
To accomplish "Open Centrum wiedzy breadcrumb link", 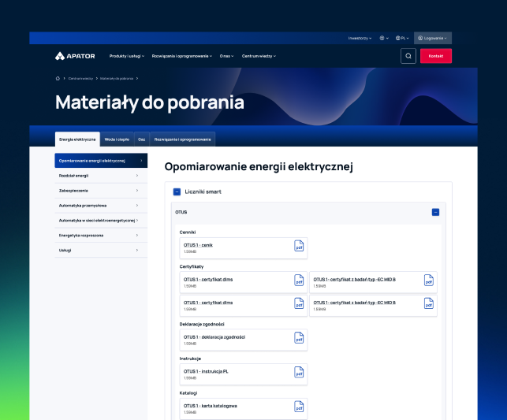I will [x=80, y=79].
